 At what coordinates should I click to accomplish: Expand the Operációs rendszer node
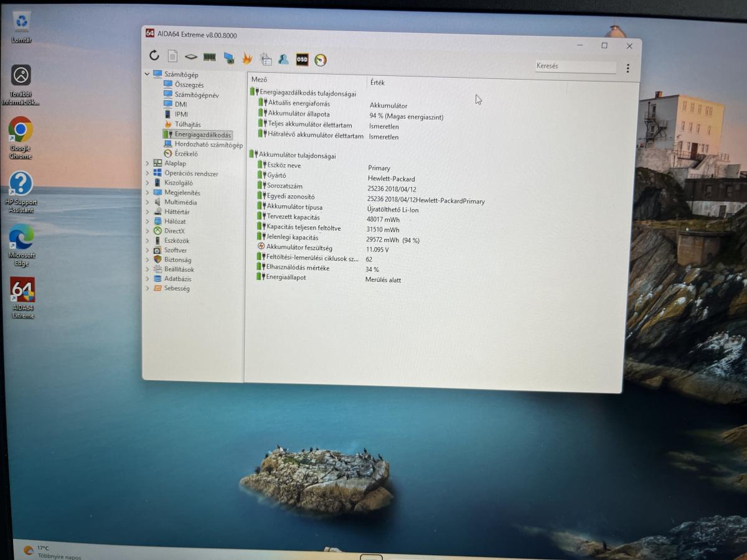pos(148,174)
